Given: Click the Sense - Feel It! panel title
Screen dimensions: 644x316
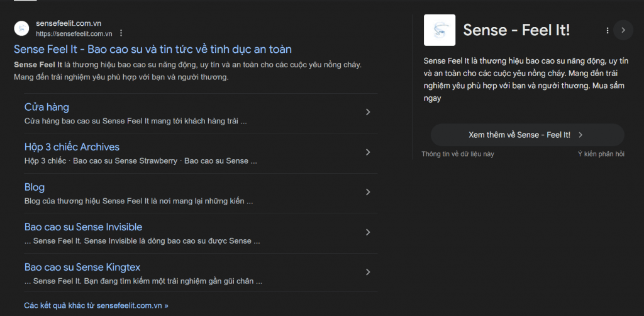Looking at the screenshot, I should [516, 30].
